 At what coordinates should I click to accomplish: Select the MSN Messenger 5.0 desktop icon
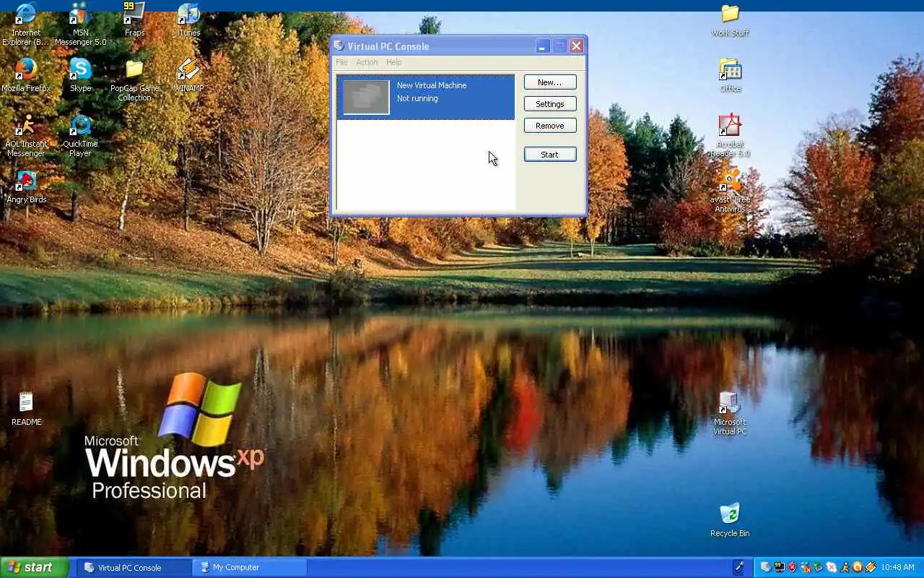(80, 23)
